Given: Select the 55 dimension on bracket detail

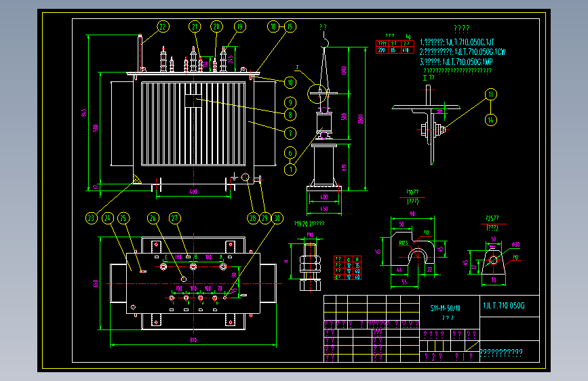Looking at the screenshot, I should tap(404, 282).
